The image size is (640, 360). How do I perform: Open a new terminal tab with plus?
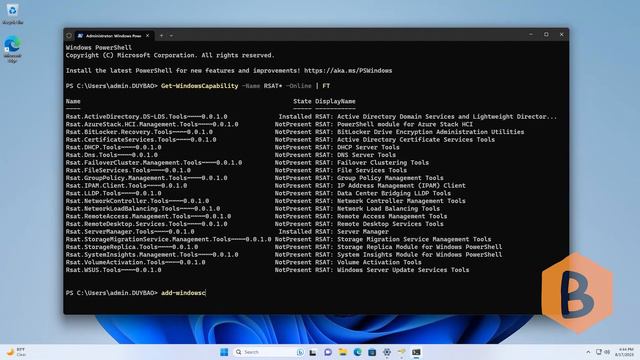[162, 36]
